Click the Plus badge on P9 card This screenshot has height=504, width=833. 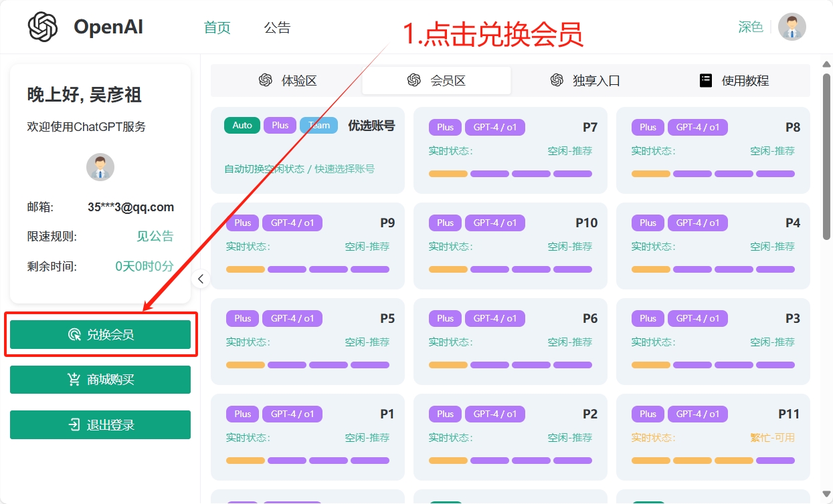pyautogui.click(x=243, y=223)
